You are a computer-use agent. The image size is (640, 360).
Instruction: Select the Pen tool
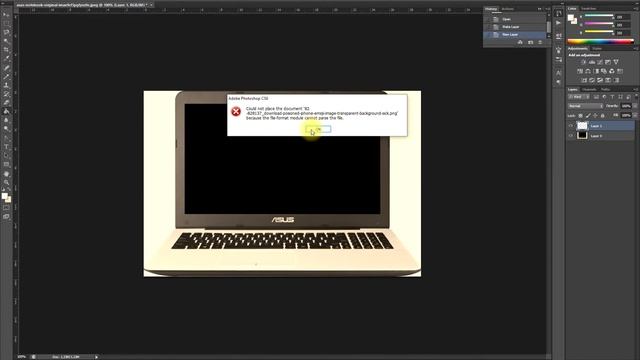[6, 138]
